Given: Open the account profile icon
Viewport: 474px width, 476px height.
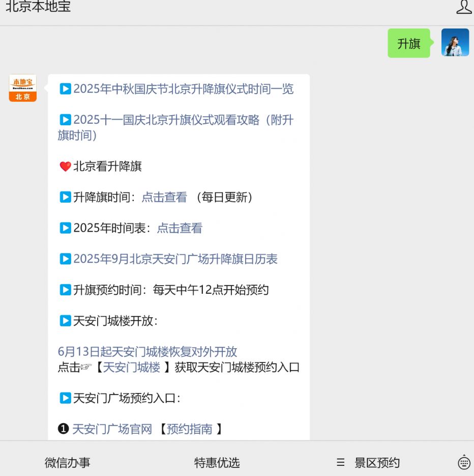Looking at the screenshot, I should 464,7.
